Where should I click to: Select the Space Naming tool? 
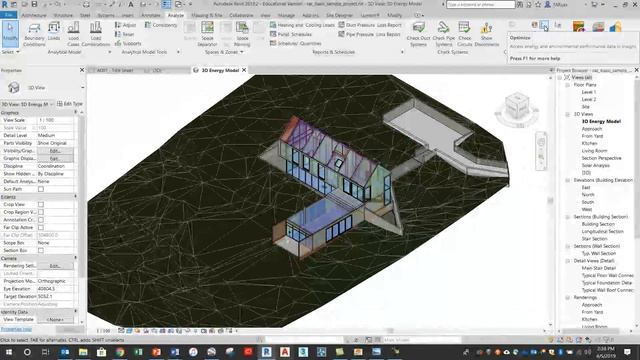[x=242, y=34]
